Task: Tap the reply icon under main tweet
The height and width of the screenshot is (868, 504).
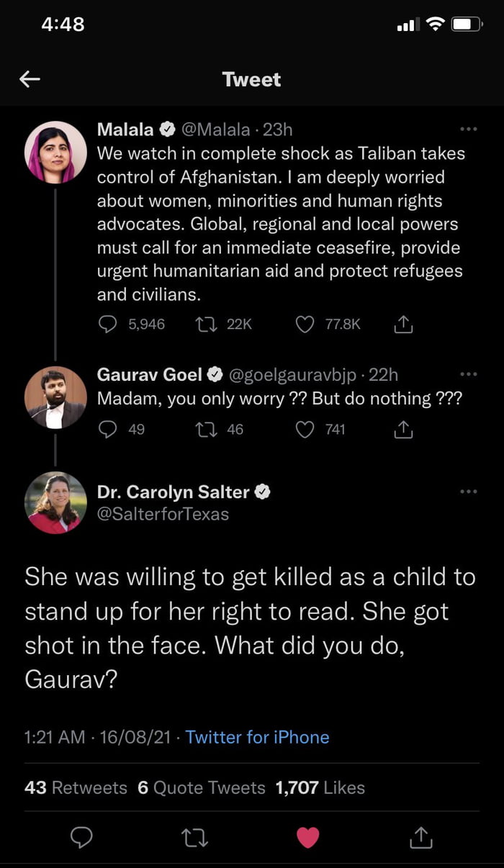Action: 81,836
